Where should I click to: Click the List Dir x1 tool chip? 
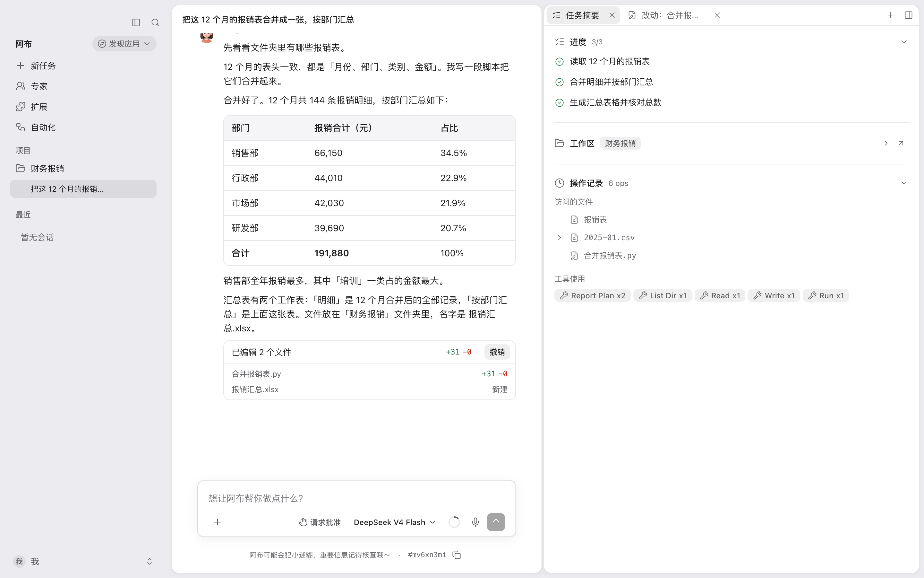pyautogui.click(x=663, y=295)
